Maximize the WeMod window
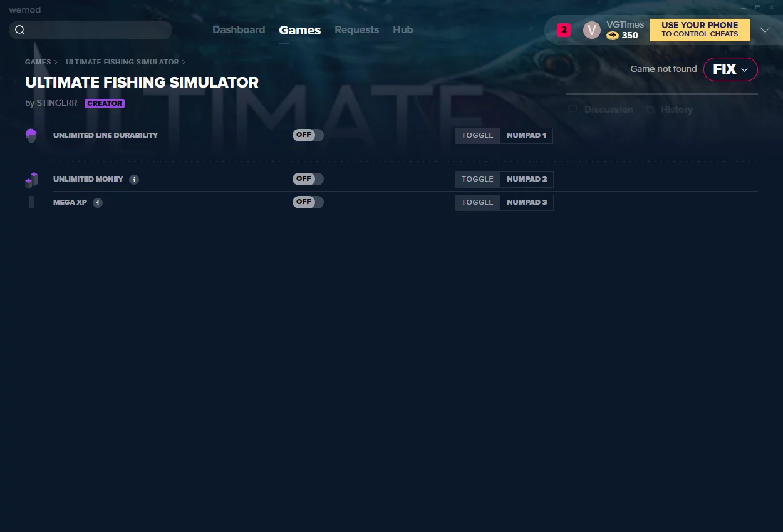Viewport: 783px width, 532px height. coord(758,8)
